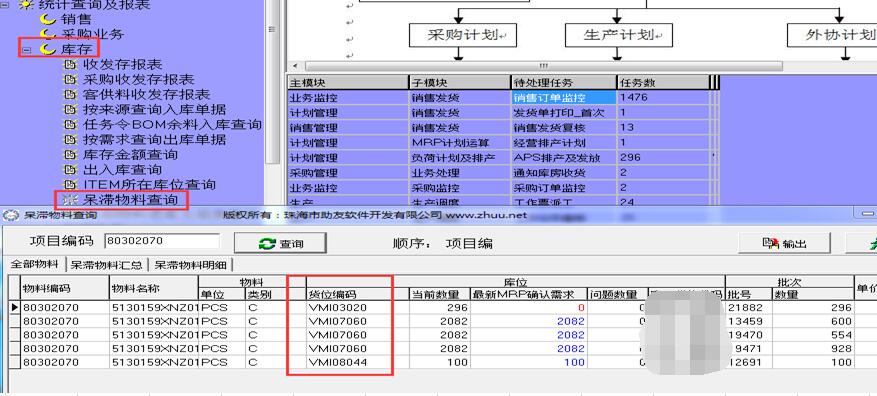This screenshot has width=877, height=396.
Task: Click the 采购计划 flowchart box
Action: coord(463,35)
